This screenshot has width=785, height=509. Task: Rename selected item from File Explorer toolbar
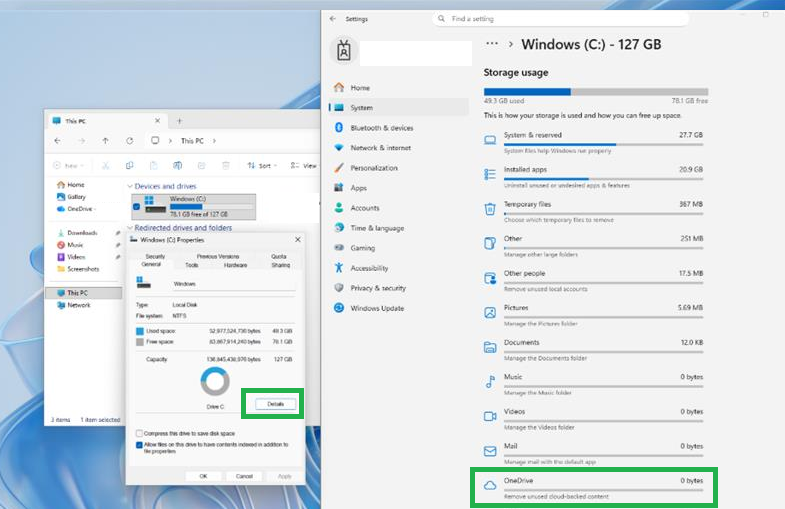177,166
